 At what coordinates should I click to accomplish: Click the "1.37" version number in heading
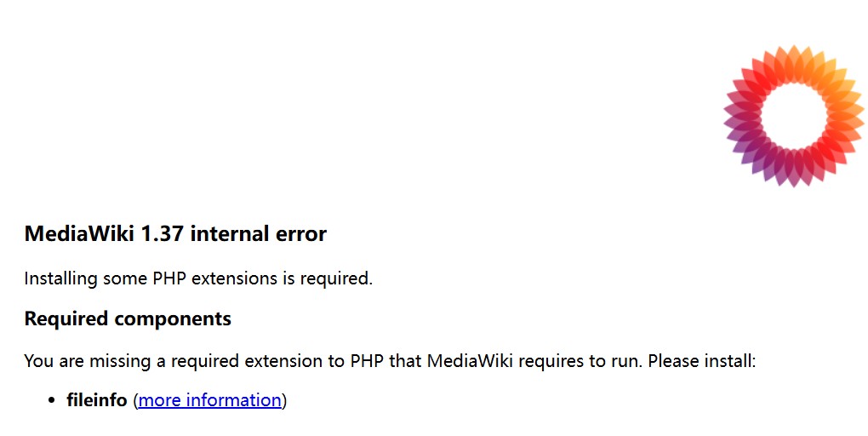pyautogui.click(x=162, y=234)
